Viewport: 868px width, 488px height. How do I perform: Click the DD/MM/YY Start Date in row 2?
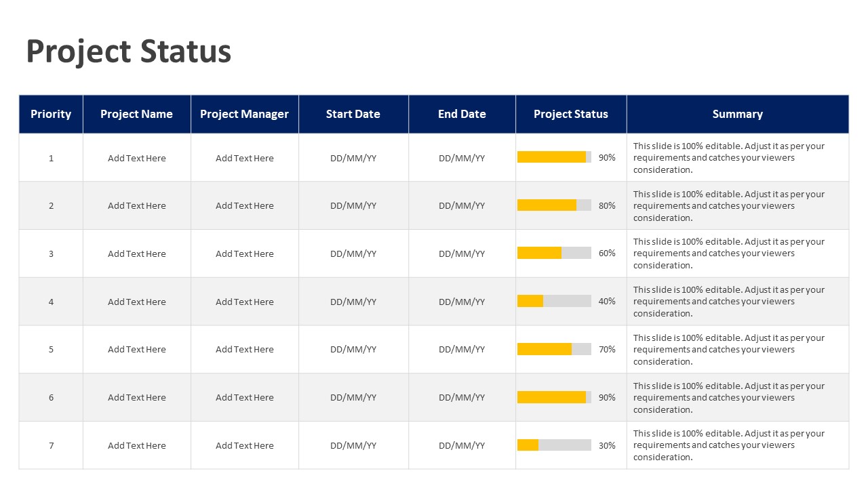coord(353,205)
